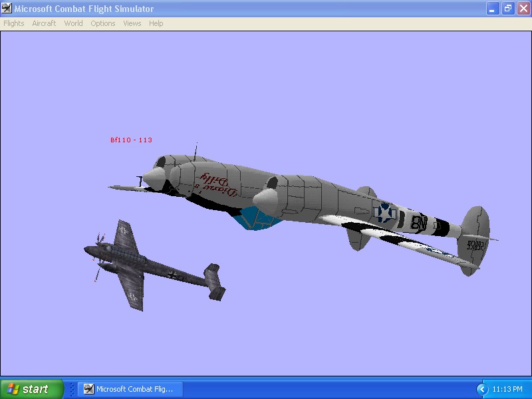Open the Options menu
Viewport: 532px width, 399px height.
[x=103, y=23]
